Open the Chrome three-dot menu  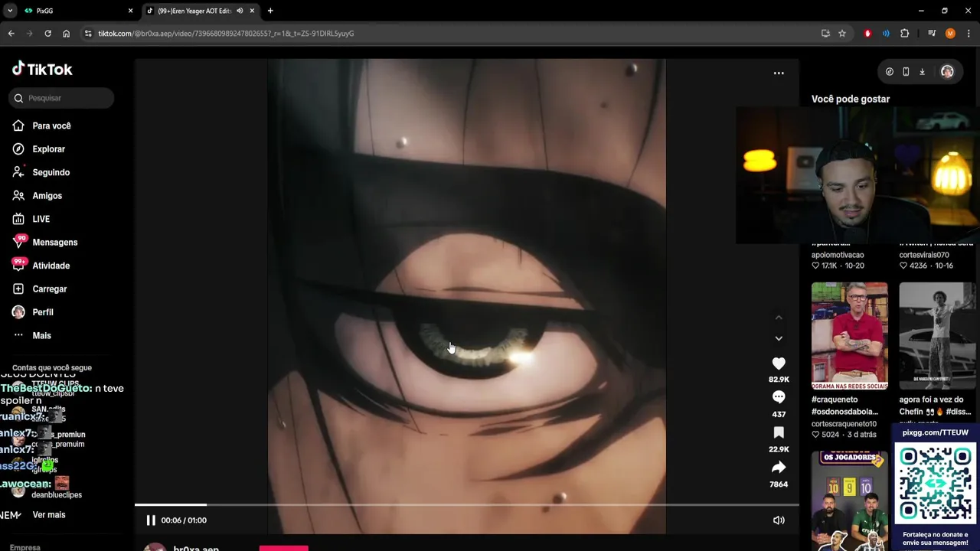pyautogui.click(x=969, y=34)
